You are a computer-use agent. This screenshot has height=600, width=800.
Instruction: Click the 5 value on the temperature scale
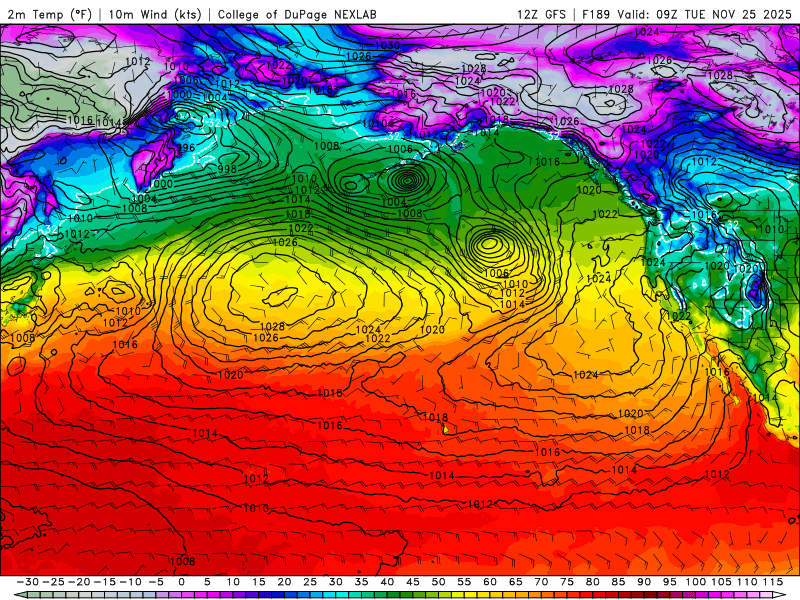(207, 582)
